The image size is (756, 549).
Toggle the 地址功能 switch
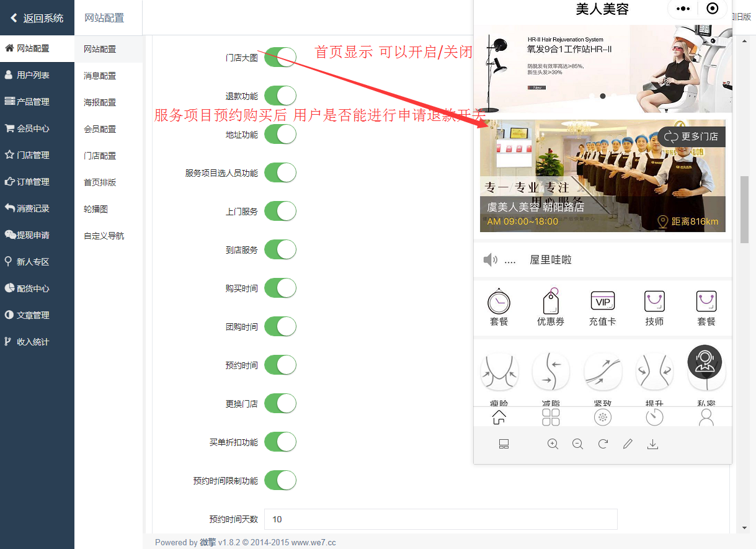(280, 134)
